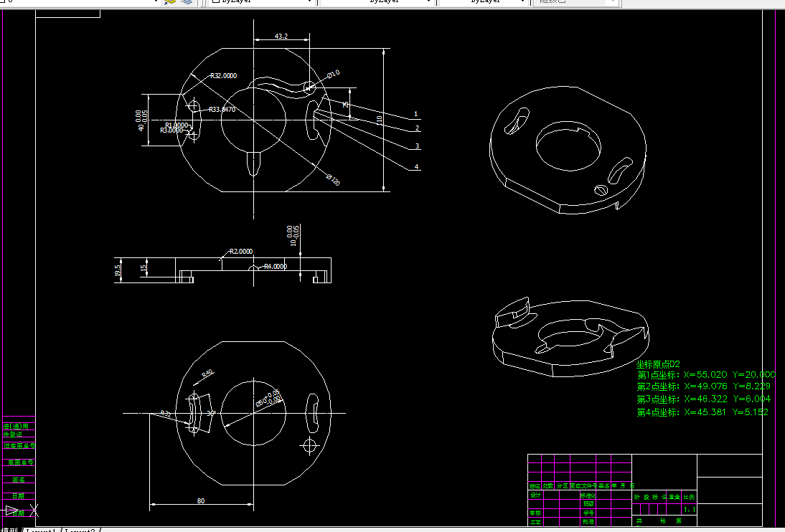The height and width of the screenshot is (532, 785).
Task: Select the lower isometric underside view
Action: coord(570,337)
